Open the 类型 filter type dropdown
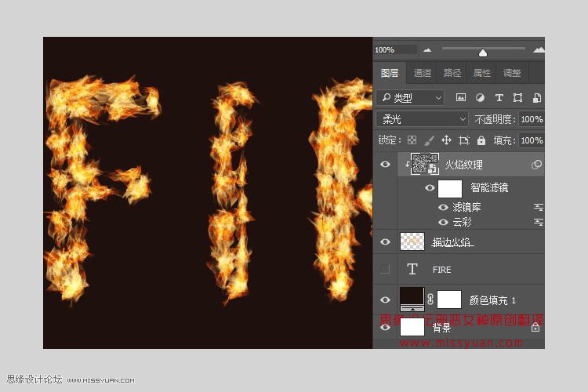Viewport: 588px width, 392px height. [410, 98]
